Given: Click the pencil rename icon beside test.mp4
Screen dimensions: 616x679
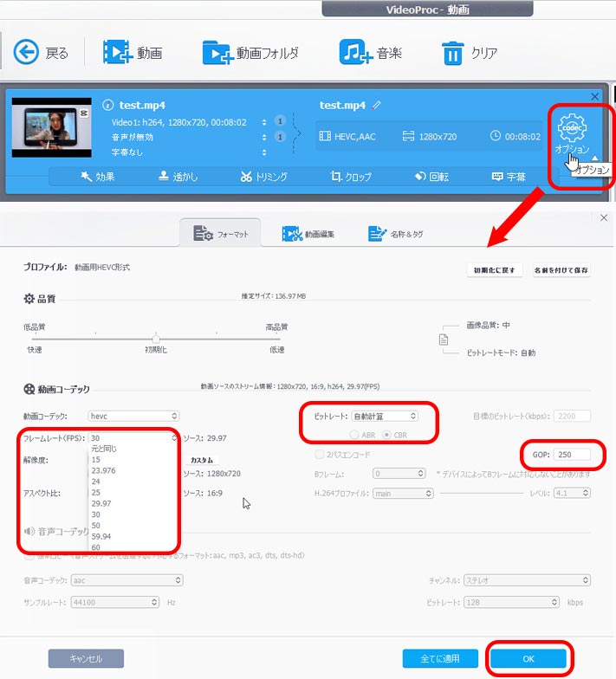Looking at the screenshot, I should point(376,106).
